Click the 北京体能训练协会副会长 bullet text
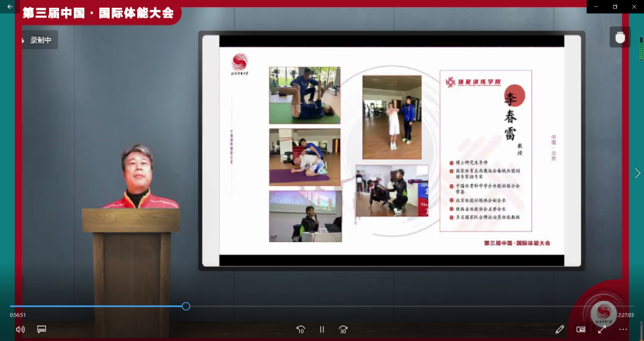The width and height of the screenshot is (644, 341). tap(481, 200)
